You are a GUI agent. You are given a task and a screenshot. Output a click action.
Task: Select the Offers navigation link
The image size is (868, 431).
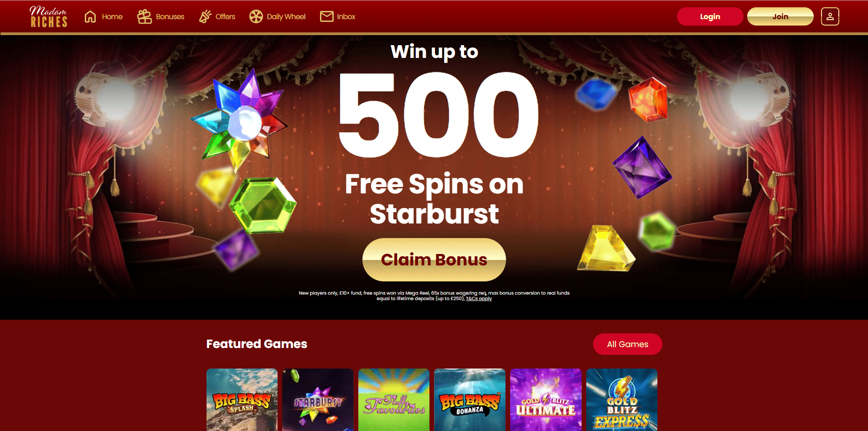click(217, 16)
